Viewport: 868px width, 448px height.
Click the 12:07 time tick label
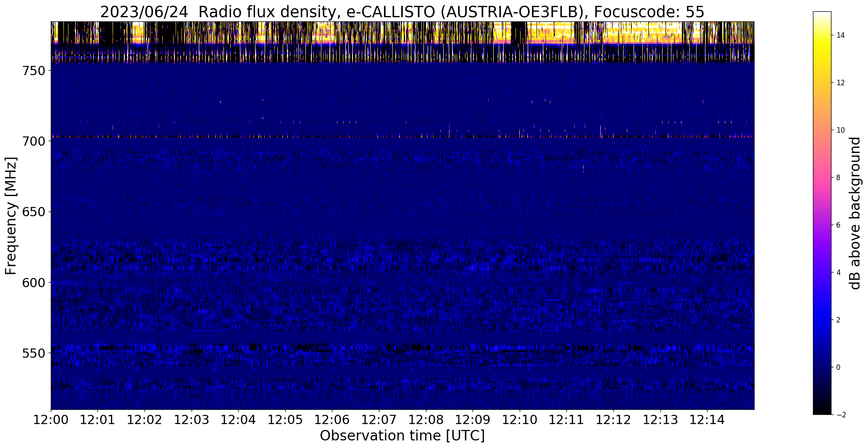pos(379,419)
